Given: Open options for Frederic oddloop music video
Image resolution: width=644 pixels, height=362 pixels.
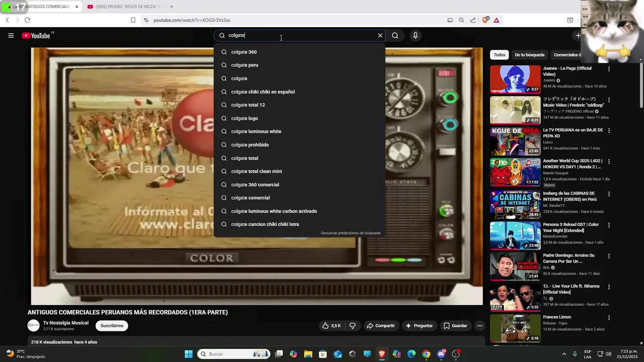Looking at the screenshot, I should (x=609, y=100).
